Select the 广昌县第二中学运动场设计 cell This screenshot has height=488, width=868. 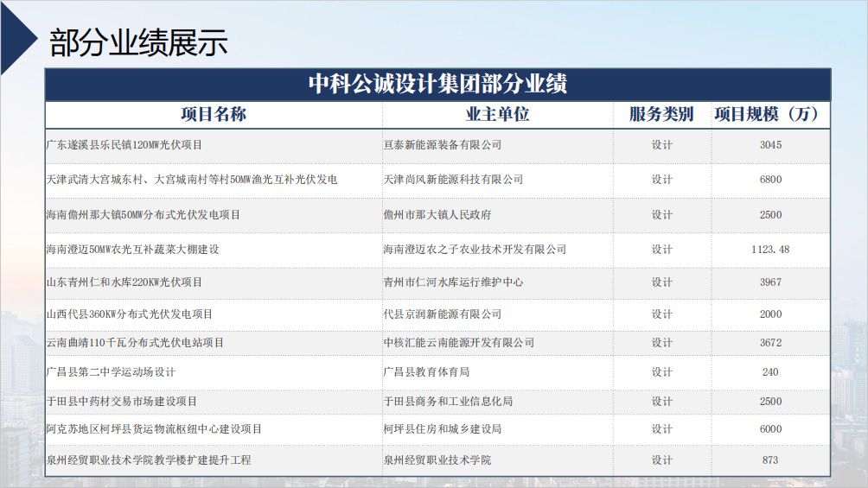coord(111,372)
